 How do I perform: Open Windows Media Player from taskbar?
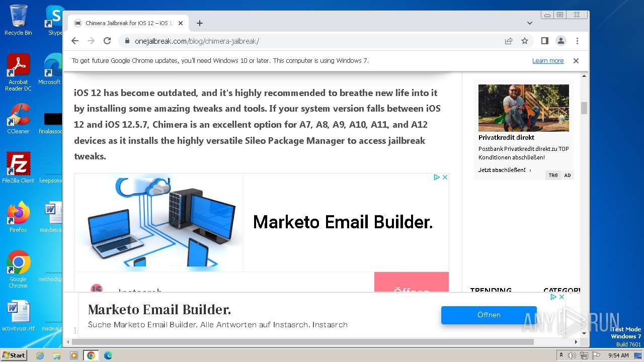(x=74, y=355)
